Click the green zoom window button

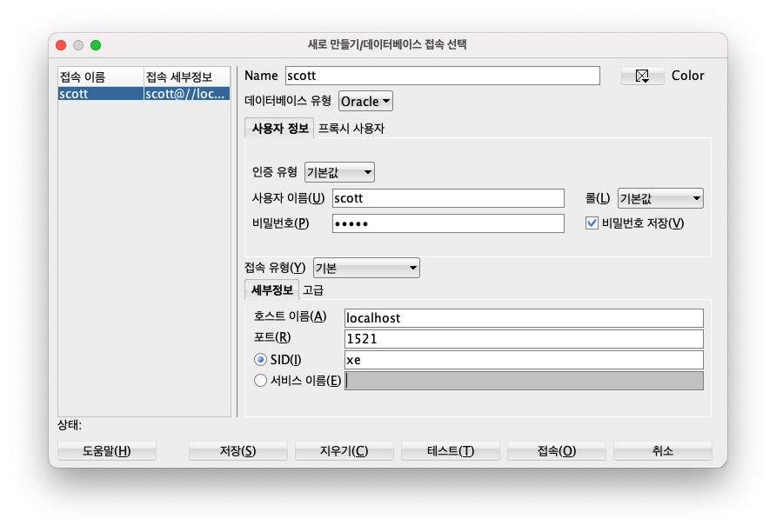point(96,45)
